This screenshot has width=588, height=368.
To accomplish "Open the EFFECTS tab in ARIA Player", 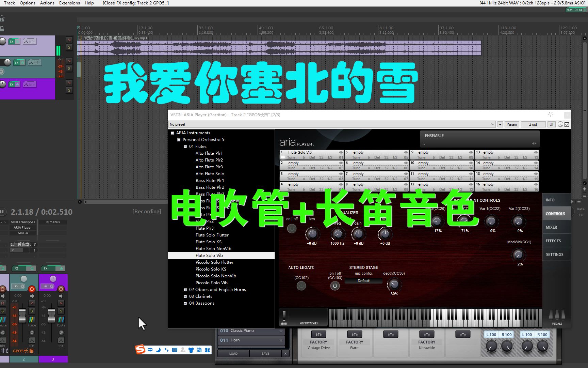I will [x=557, y=241].
